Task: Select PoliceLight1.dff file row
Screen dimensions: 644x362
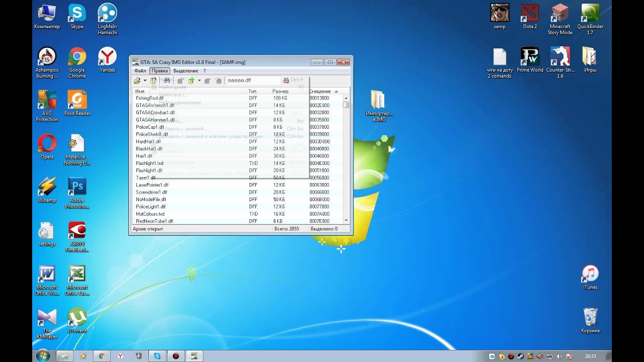Action: [237, 207]
